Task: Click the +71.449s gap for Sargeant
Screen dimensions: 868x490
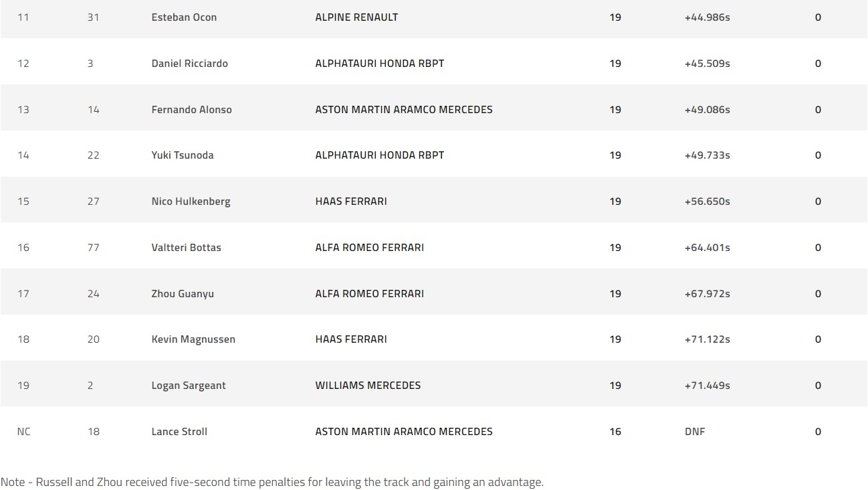Action: [x=707, y=386]
